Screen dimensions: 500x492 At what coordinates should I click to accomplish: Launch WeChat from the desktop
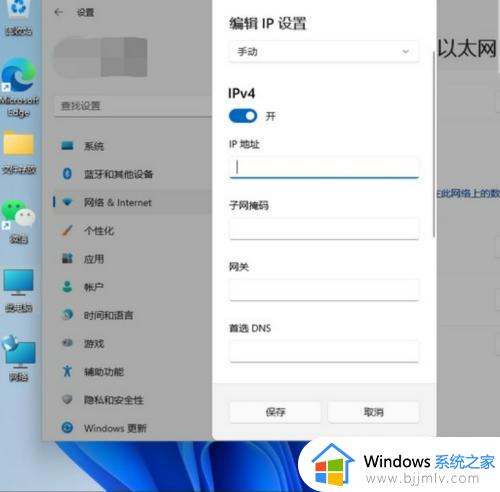click(x=19, y=221)
